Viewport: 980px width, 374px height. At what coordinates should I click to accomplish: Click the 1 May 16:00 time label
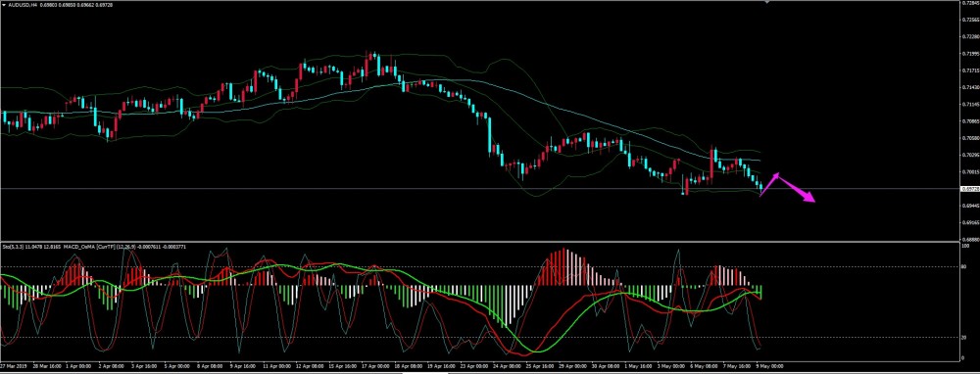click(x=638, y=366)
